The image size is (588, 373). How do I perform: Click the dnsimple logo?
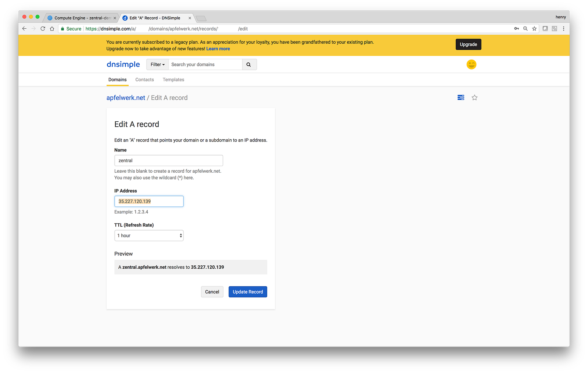123,65
